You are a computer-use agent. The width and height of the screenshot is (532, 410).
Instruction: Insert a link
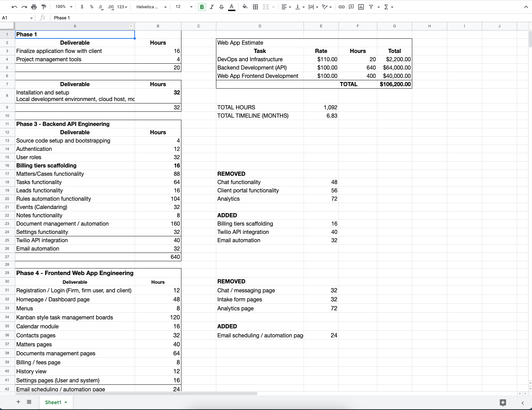pyautogui.click(x=341, y=7)
